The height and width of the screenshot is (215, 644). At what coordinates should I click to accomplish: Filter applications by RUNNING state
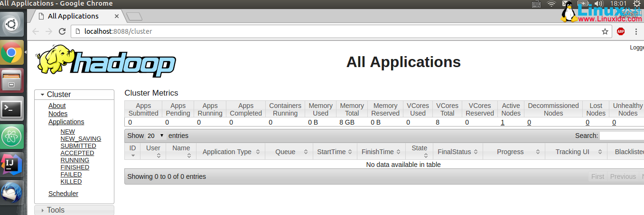click(75, 160)
